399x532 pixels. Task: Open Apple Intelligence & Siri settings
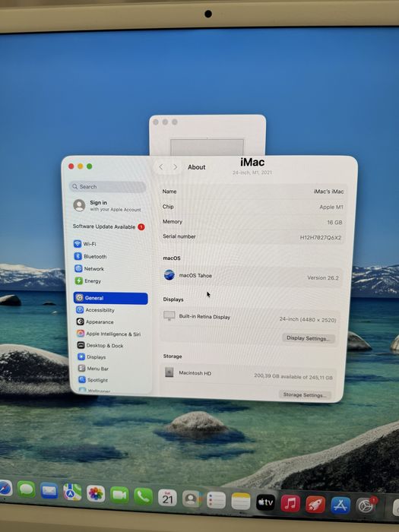point(109,334)
